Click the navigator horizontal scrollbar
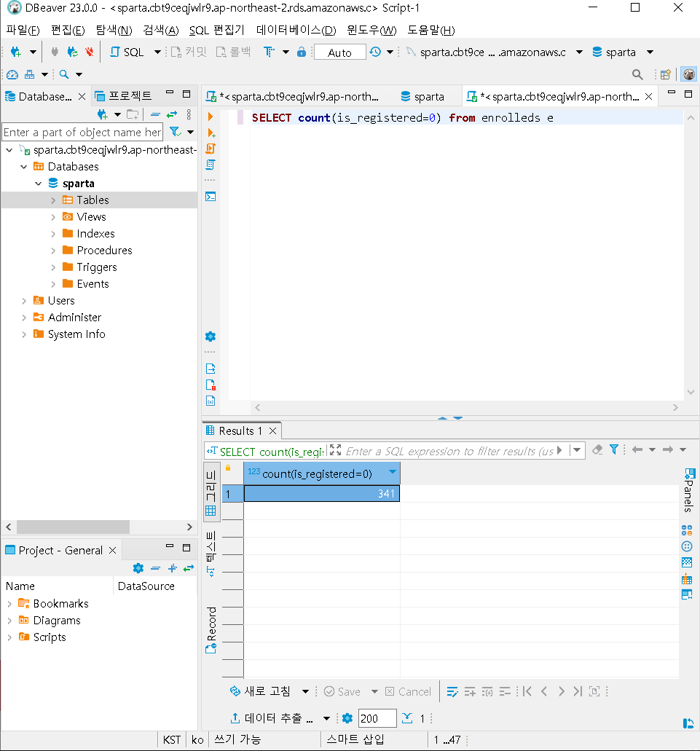Image resolution: width=700 pixels, height=751 pixels. pyautogui.click(x=73, y=527)
